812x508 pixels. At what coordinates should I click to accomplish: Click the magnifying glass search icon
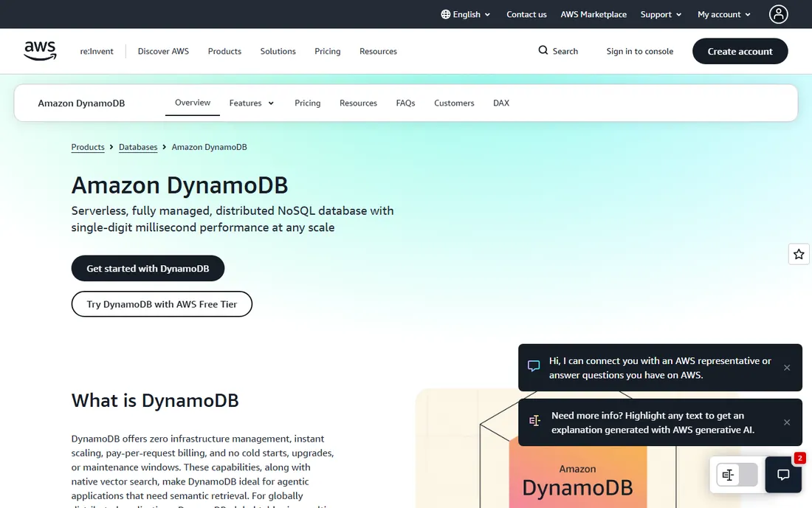[x=543, y=50]
